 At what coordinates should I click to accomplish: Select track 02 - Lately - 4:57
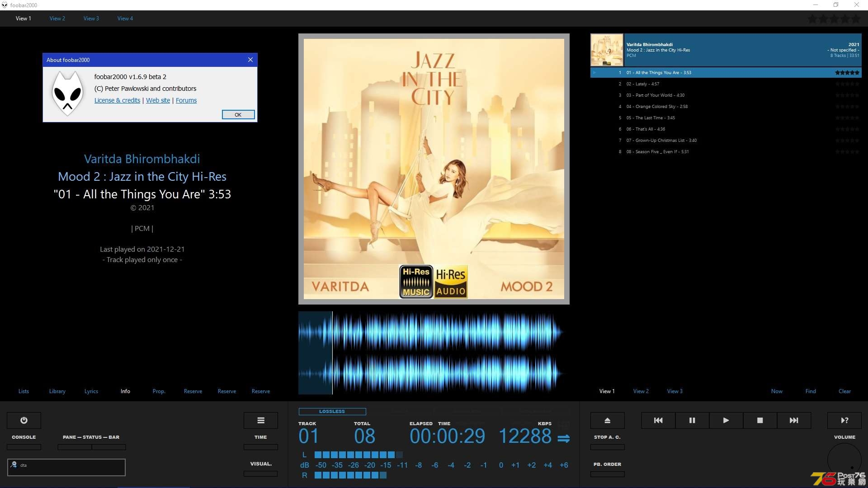pyautogui.click(x=726, y=84)
